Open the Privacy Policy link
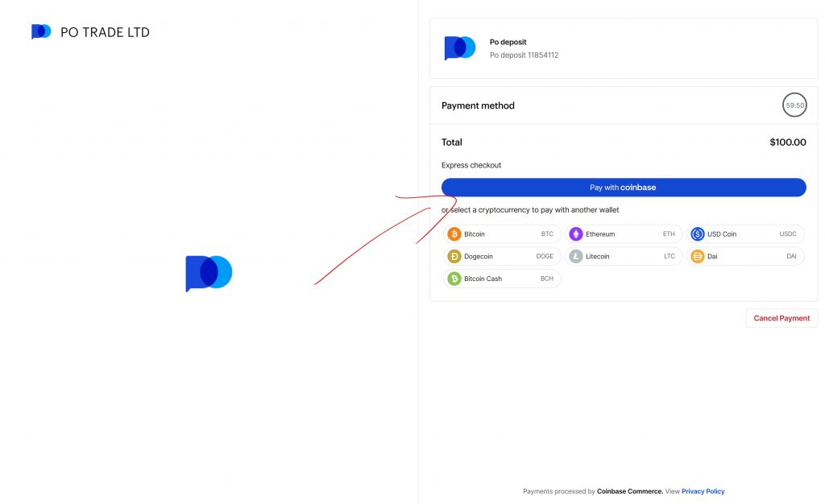The width and height of the screenshot is (825, 504). click(703, 491)
